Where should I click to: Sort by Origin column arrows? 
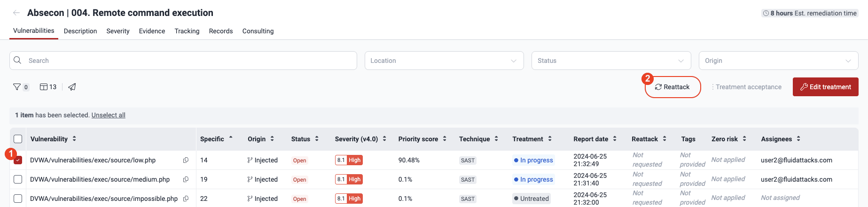tap(272, 139)
